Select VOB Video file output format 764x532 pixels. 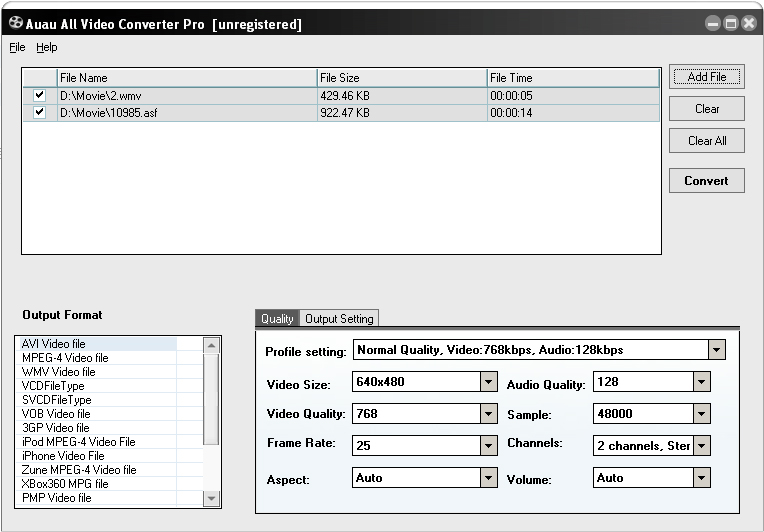tap(96, 414)
